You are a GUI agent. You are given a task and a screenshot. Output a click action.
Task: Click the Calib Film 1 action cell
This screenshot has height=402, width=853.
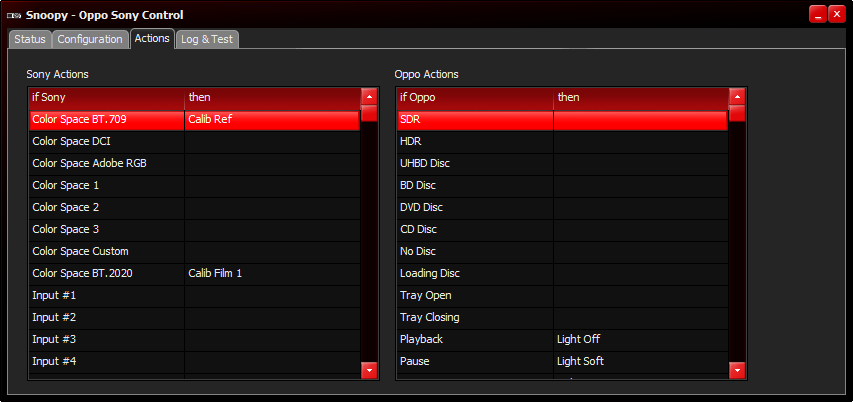tap(272, 274)
